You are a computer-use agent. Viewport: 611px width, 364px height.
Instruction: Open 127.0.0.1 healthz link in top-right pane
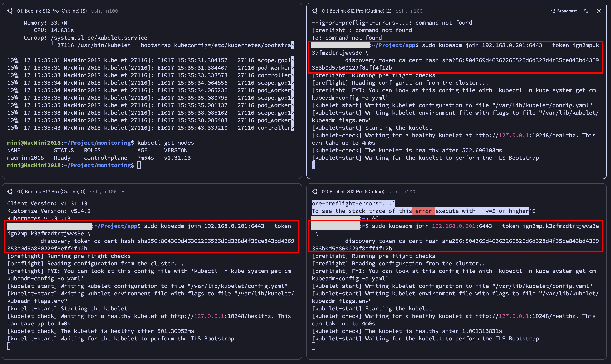[x=514, y=135]
